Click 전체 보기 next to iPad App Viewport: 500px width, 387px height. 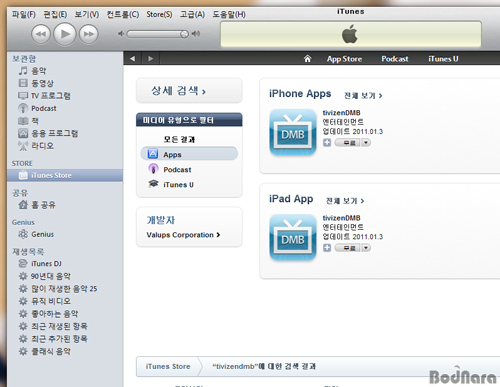pyautogui.click(x=345, y=201)
